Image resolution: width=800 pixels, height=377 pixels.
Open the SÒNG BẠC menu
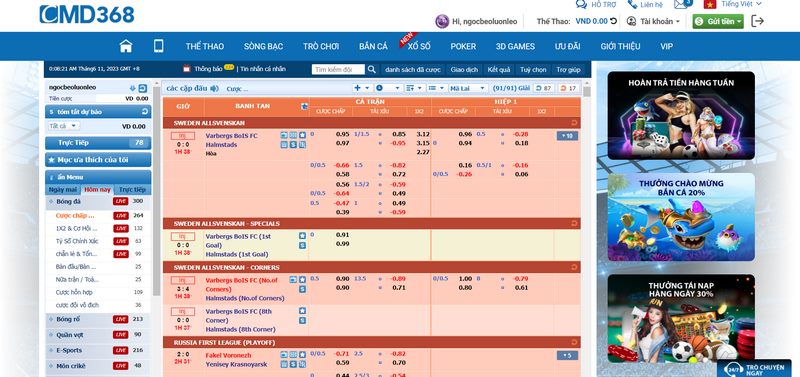click(x=263, y=46)
